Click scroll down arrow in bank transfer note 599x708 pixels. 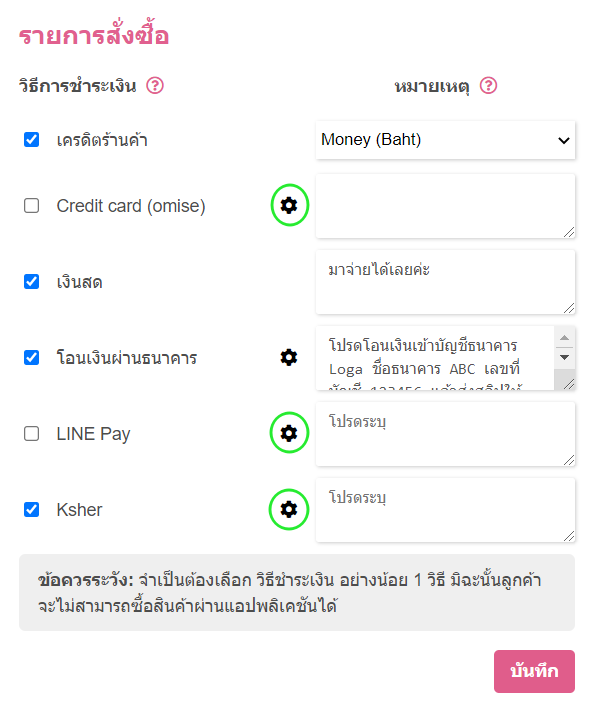[564, 357]
